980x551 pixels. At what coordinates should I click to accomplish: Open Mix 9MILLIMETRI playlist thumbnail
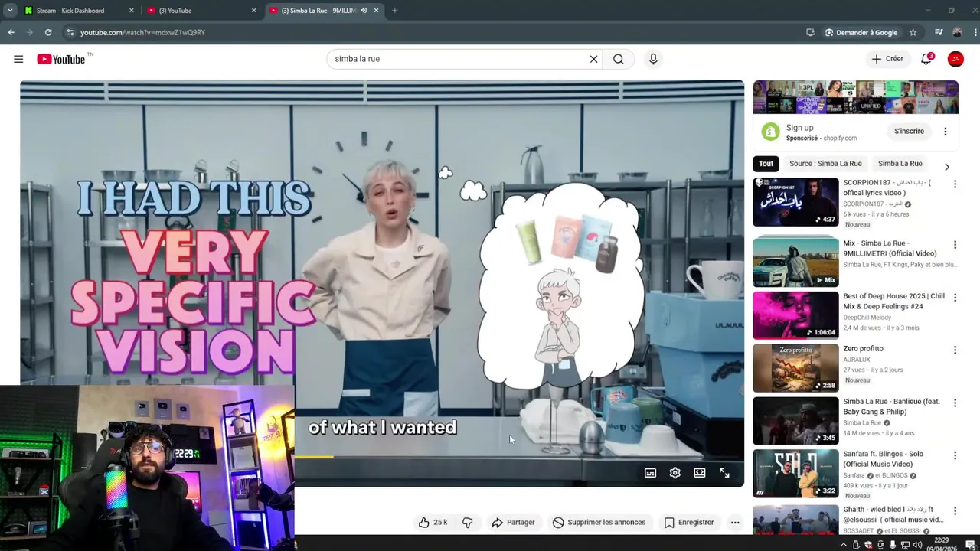coord(795,262)
